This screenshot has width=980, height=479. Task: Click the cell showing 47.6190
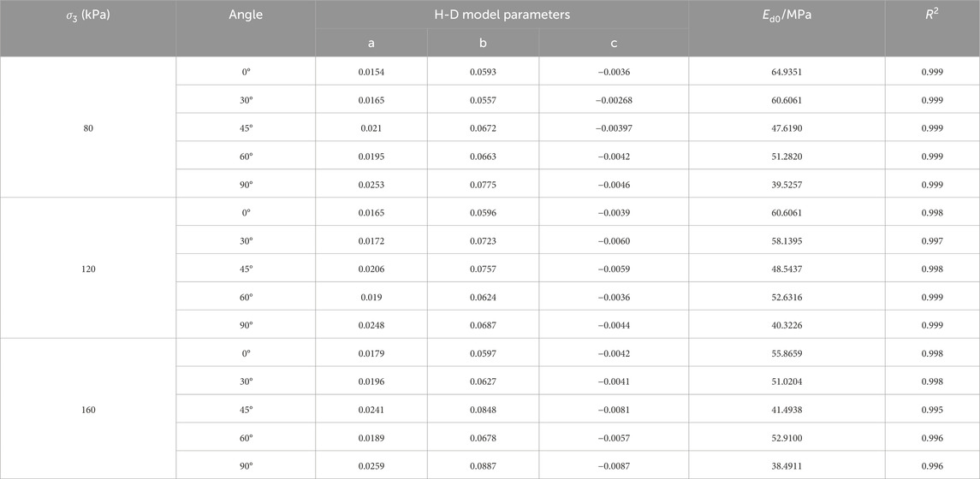pyautogui.click(x=786, y=128)
